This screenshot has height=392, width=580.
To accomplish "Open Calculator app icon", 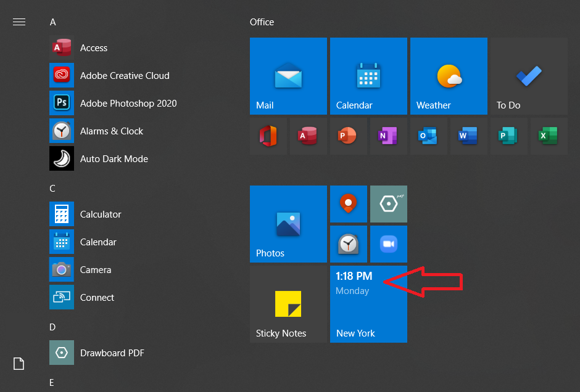I will click(x=62, y=214).
